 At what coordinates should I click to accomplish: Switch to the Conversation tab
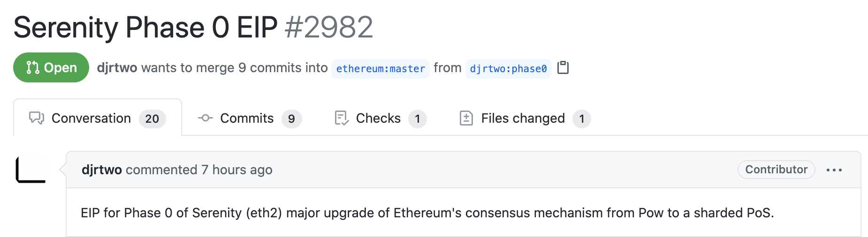tap(91, 118)
